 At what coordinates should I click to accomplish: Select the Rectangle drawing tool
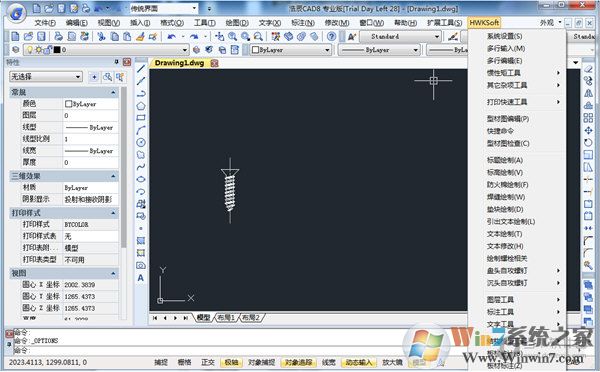[141, 118]
